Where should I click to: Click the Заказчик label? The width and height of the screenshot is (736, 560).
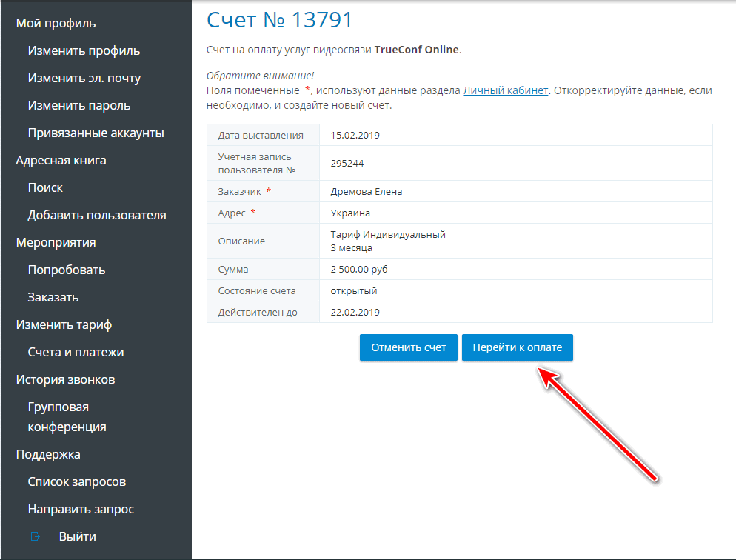[x=239, y=192]
